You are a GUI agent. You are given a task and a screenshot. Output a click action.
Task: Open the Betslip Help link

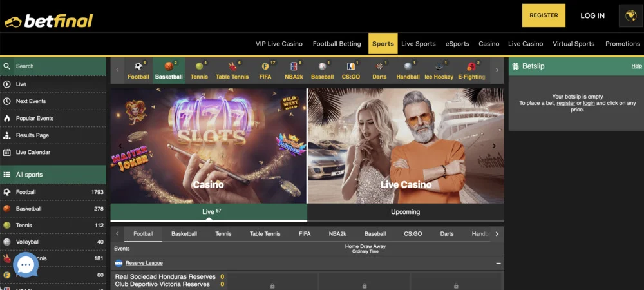tap(636, 66)
